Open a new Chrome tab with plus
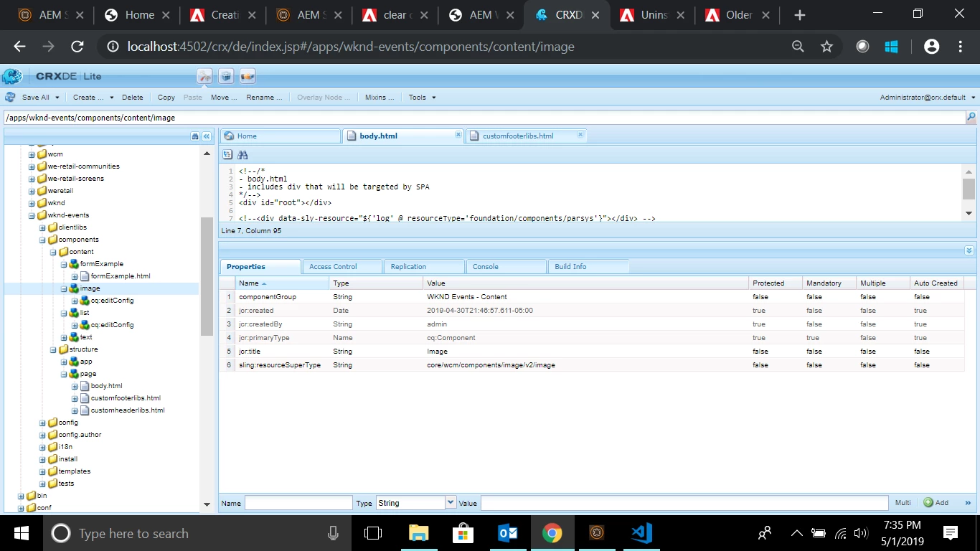The width and height of the screenshot is (980, 551). pos(800,15)
